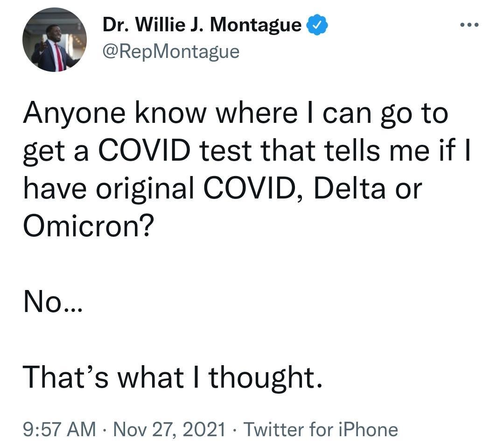The height and width of the screenshot is (446, 504).
Task: Open the three-dot more options menu
Action: [x=469, y=25]
